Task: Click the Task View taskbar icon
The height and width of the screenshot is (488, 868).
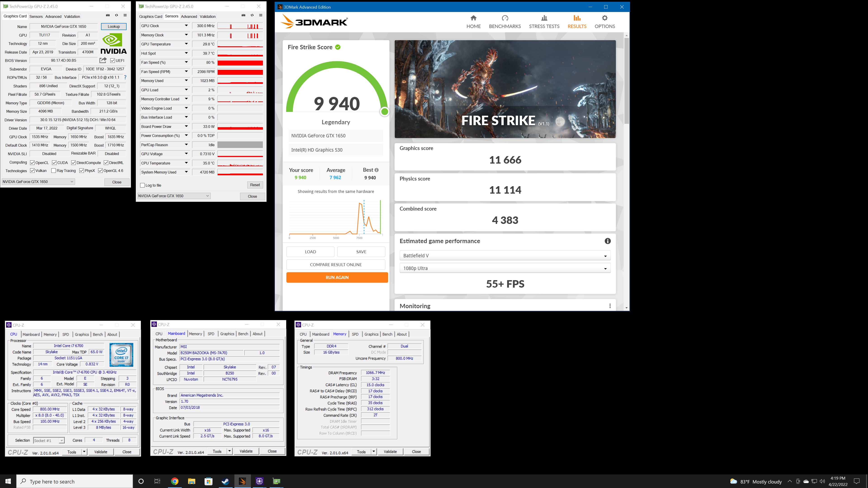Action: (x=157, y=481)
